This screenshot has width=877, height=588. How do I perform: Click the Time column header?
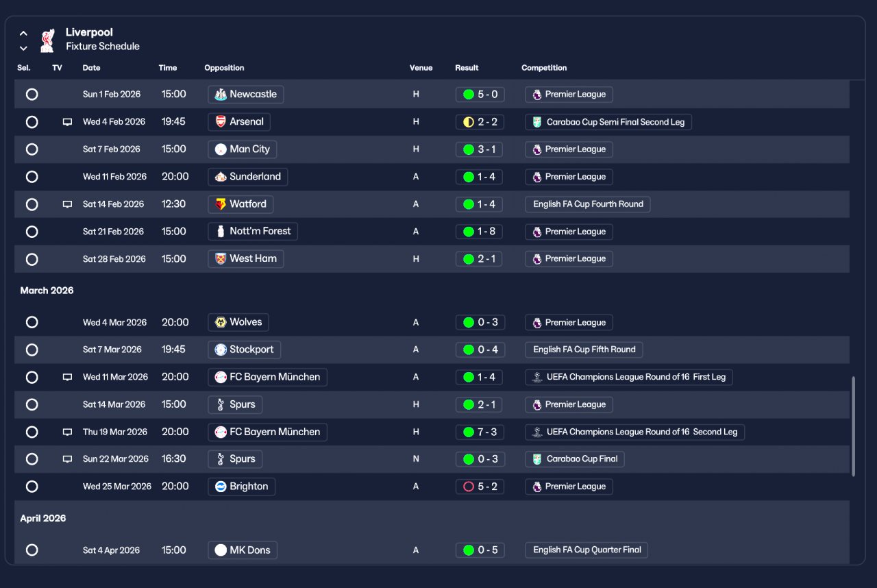(x=168, y=68)
